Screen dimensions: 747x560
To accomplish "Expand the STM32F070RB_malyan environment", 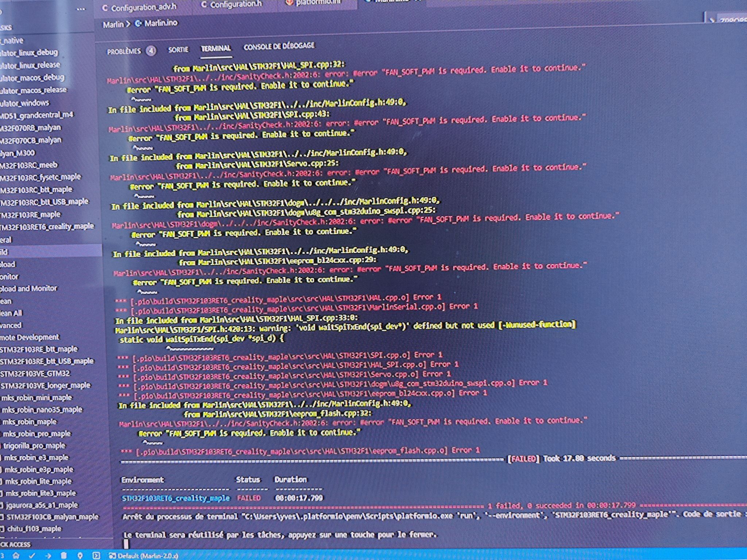I will (x=31, y=128).
